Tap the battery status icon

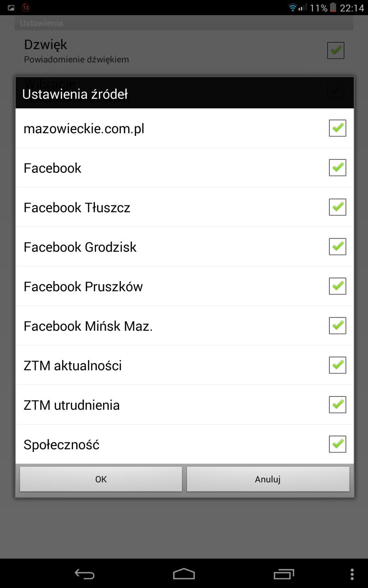tap(333, 8)
